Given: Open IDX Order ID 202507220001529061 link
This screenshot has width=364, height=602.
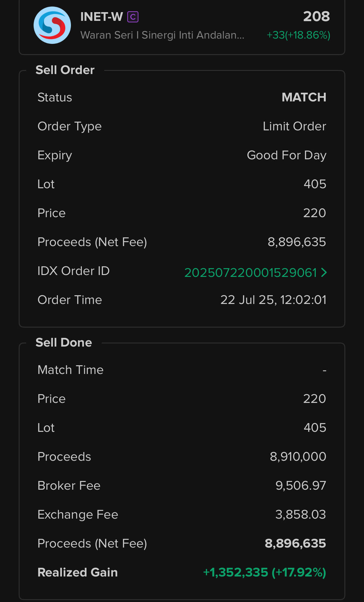Looking at the screenshot, I should (250, 273).
